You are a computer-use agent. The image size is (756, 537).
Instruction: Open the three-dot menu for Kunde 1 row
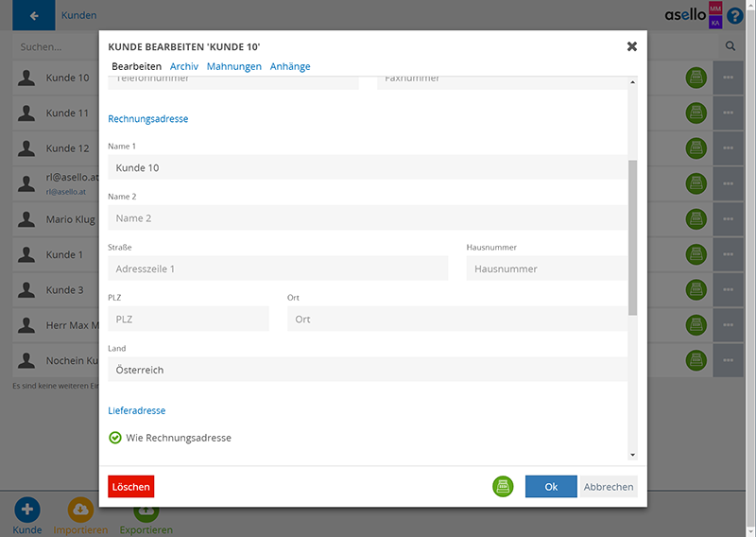[728, 254]
